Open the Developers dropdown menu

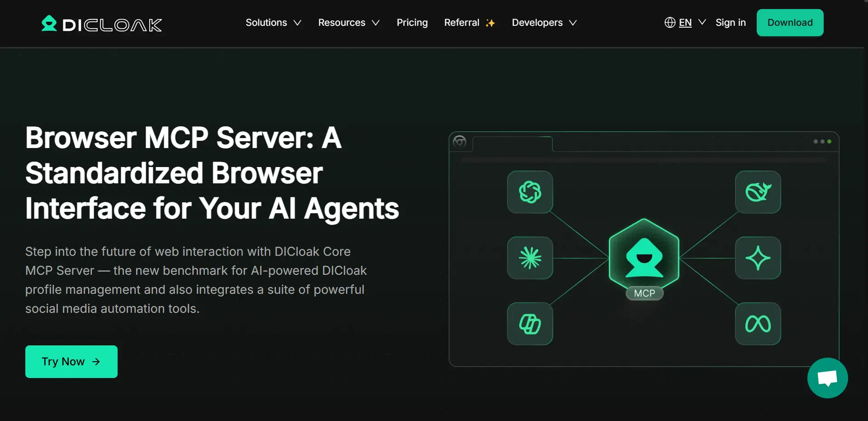544,23
